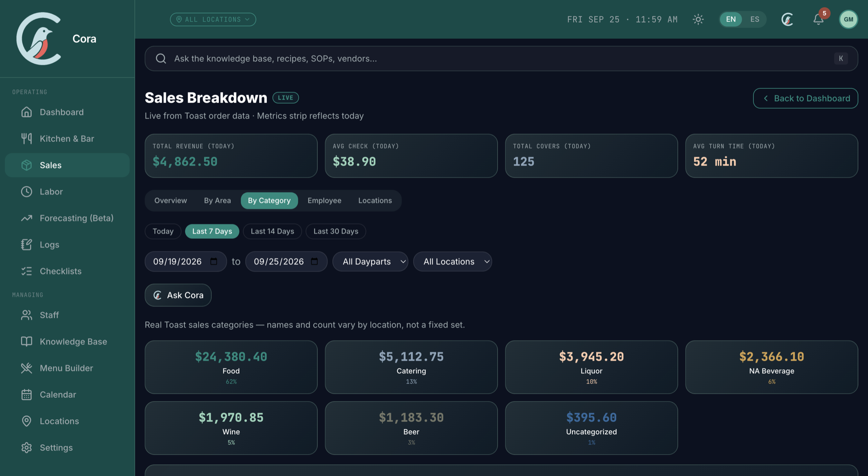
Task: Go to Sales in the sidebar
Action: [x=67, y=165]
